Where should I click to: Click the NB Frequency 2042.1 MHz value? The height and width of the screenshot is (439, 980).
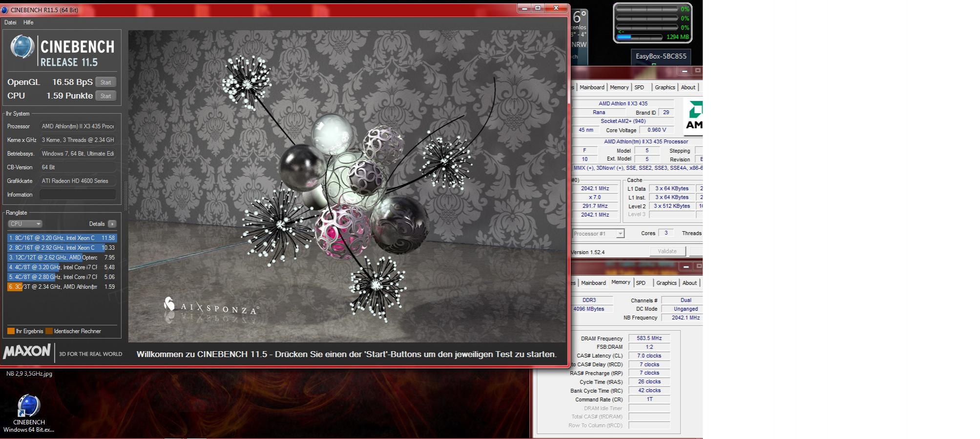(x=682, y=318)
